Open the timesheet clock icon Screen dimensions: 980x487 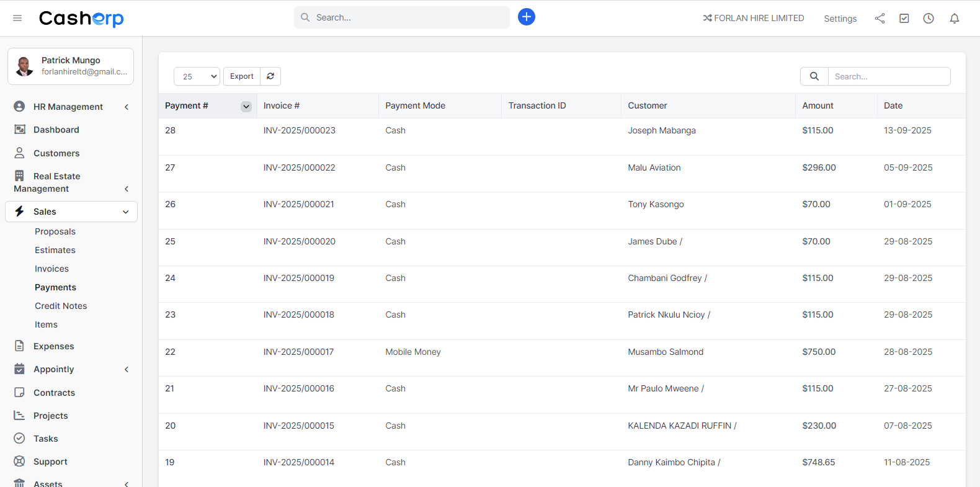click(x=928, y=19)
